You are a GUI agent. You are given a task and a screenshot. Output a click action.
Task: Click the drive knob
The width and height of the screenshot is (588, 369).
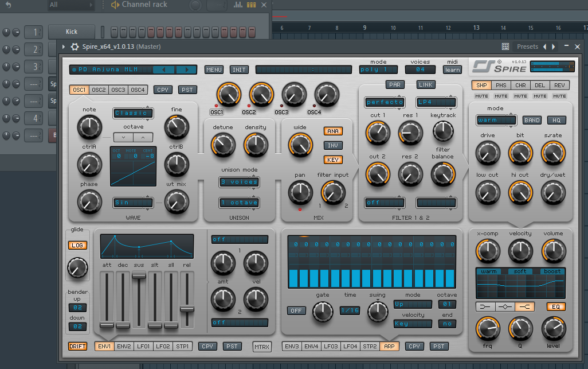tap(488, 153)
